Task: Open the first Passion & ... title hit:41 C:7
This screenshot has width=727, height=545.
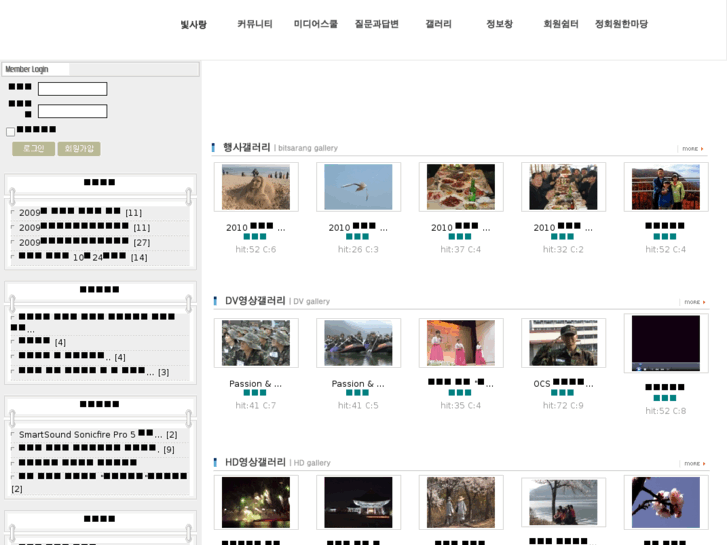Action: click(255, 384)
